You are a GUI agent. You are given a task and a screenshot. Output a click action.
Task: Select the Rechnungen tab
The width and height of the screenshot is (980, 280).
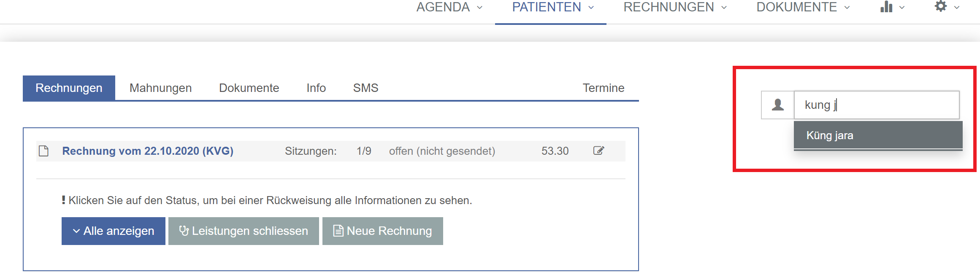pyautogui.click(x=69, y=88)
